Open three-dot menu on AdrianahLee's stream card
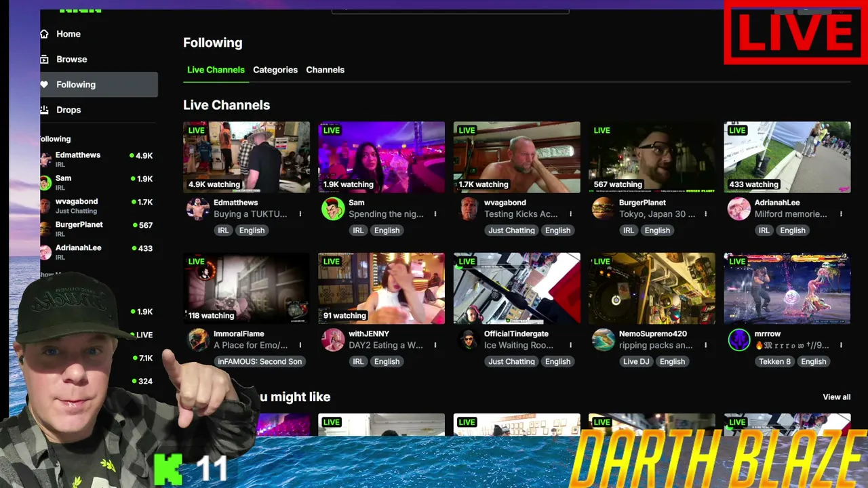868x488 pixels. 841,214
